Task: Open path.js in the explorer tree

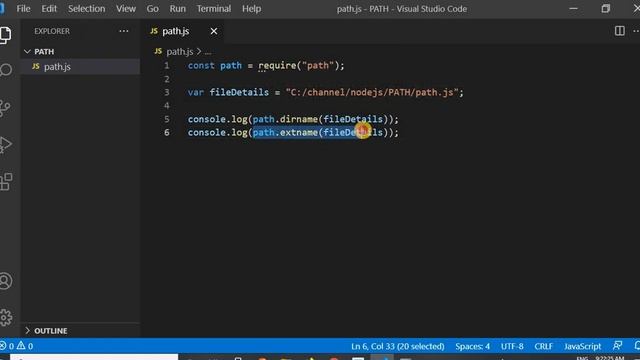Action: [x=80, y=67]
